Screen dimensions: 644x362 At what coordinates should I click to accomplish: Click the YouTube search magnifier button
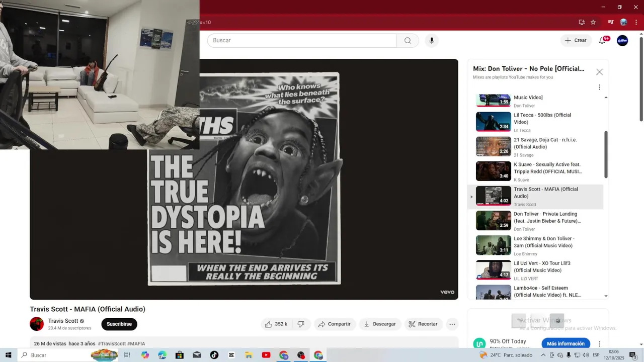click(x=408, y=40)
